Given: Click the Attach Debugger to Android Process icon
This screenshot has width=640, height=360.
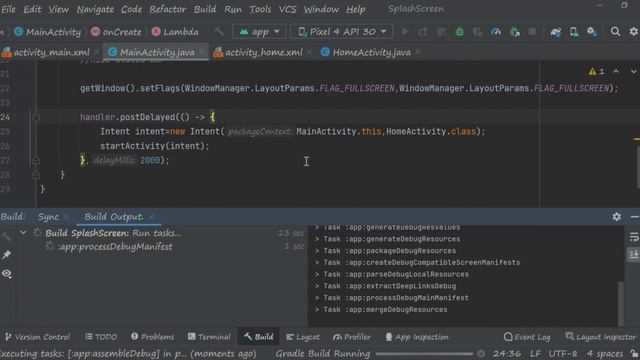Looking at the screenshot, I should (x=515, y=31).
